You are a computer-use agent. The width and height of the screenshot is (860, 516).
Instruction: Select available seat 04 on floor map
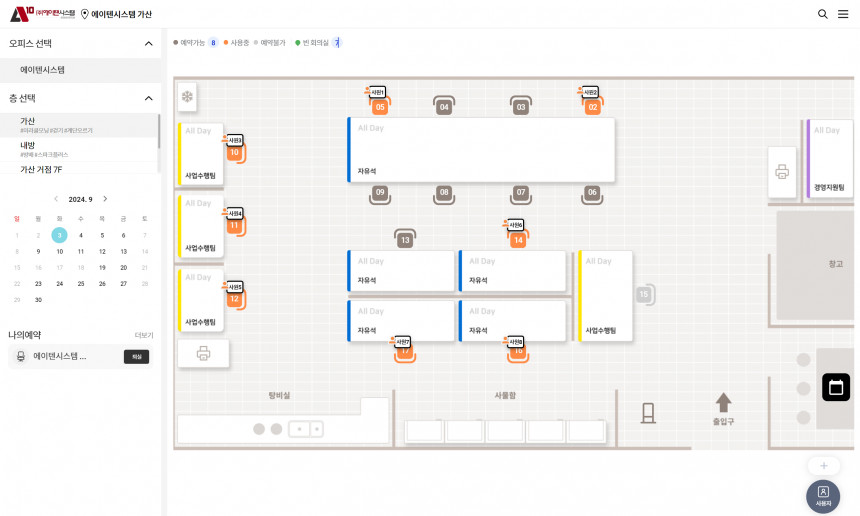pyautogui.click(x=444, y=106)
